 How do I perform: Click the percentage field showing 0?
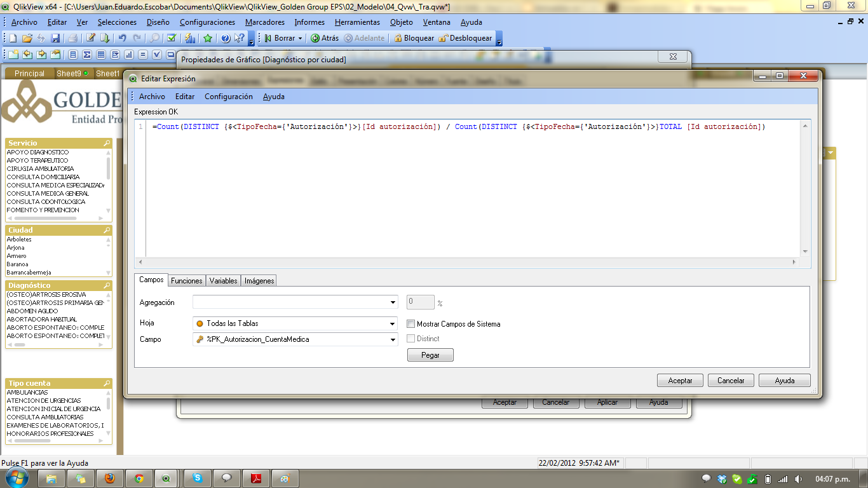point(421,302)
